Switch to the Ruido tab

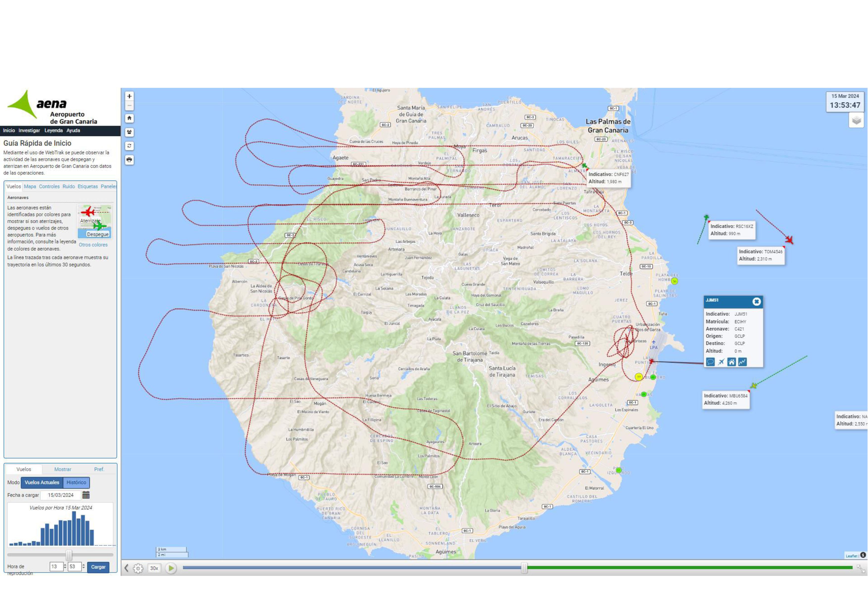[x=69, y=186]
